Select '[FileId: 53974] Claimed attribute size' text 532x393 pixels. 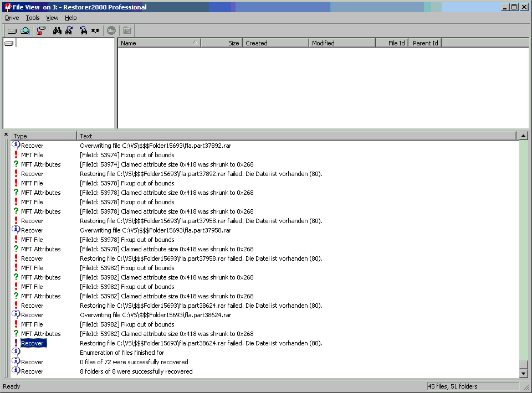(x=167, y=164)
